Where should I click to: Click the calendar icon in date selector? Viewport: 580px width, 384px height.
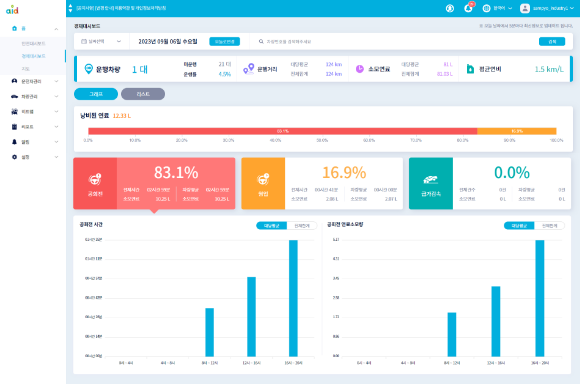tap(84, 41)
